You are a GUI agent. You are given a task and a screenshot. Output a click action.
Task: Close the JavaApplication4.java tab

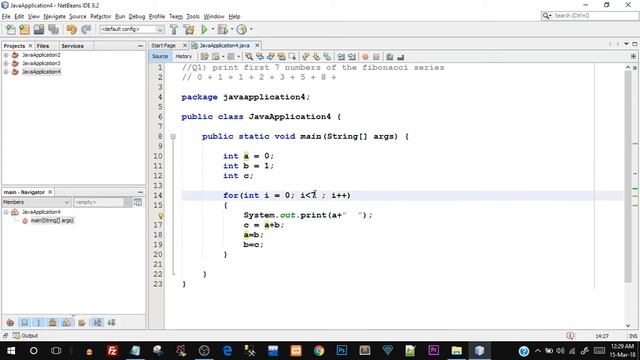(257, 45)
